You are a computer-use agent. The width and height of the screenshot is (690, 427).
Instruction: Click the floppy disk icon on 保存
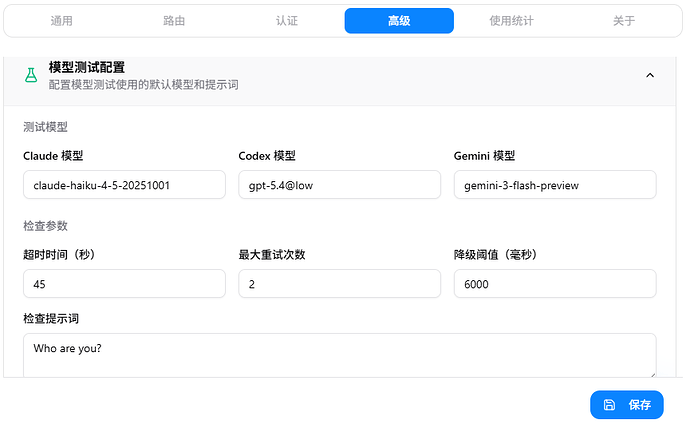[609, 405]
